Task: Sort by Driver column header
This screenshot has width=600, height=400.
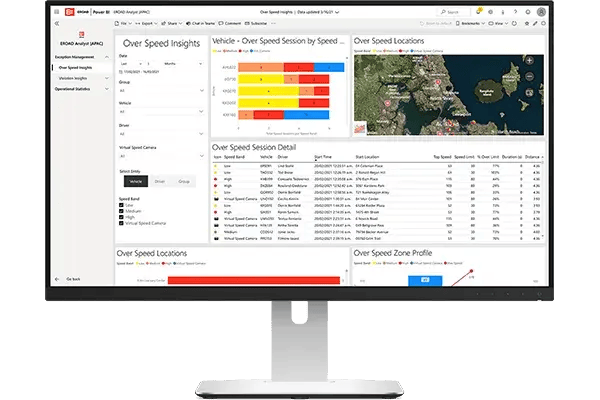Action: (x=283, y=157)
